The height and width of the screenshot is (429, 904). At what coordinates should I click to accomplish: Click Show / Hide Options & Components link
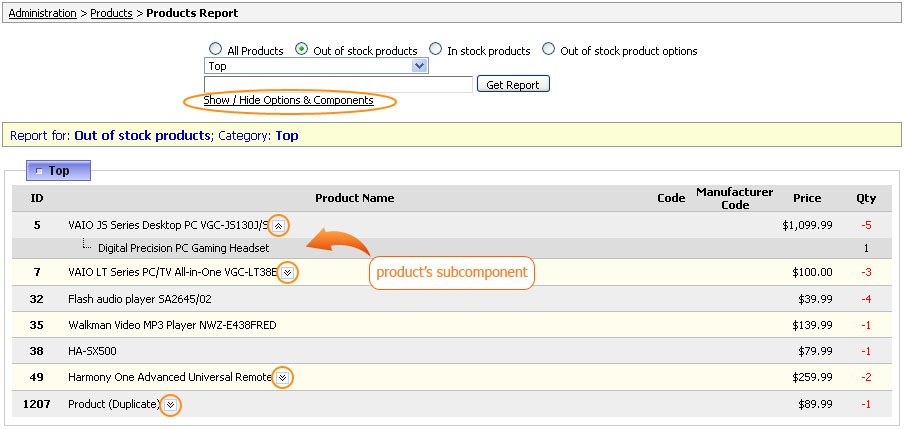(288, 100)
